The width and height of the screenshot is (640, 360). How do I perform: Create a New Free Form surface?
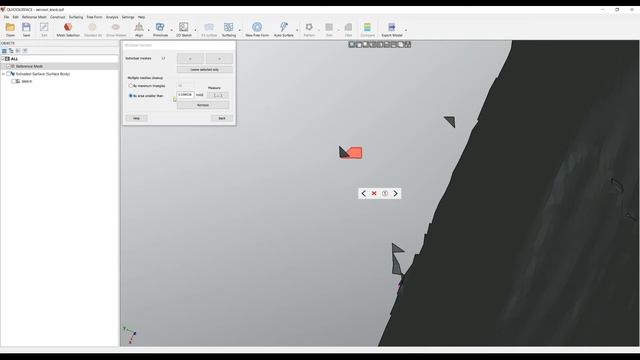pos(257,27)
